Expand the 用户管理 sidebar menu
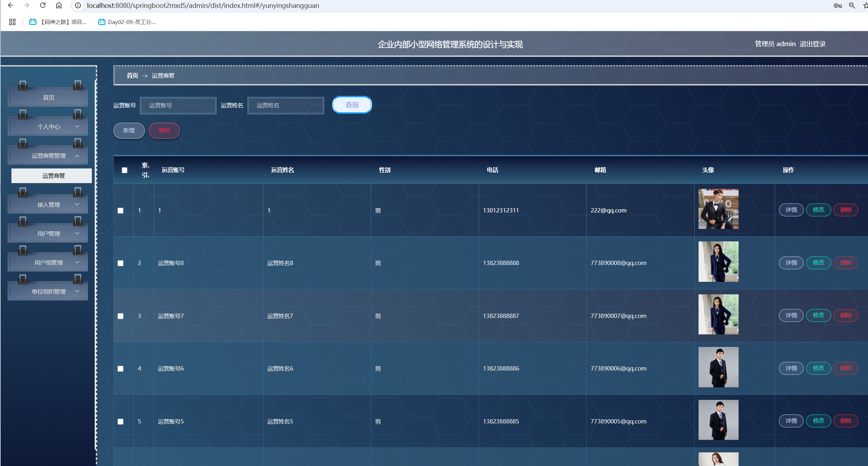The width and height of the screenshot is (868, 466). click(49, 234)
